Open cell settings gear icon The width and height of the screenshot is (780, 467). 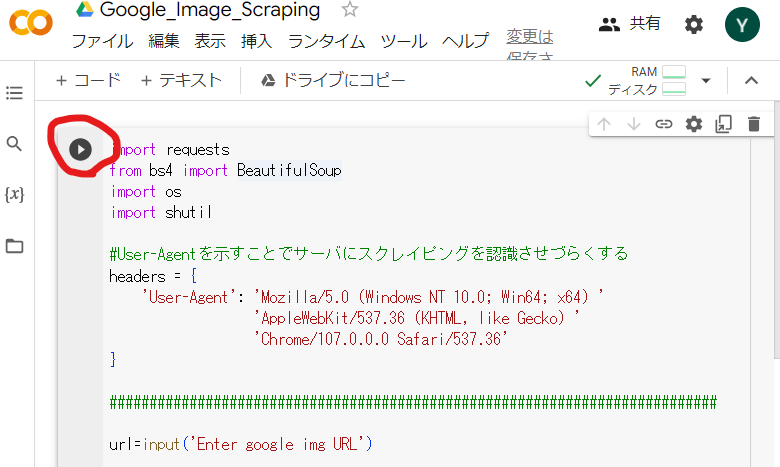693,124
